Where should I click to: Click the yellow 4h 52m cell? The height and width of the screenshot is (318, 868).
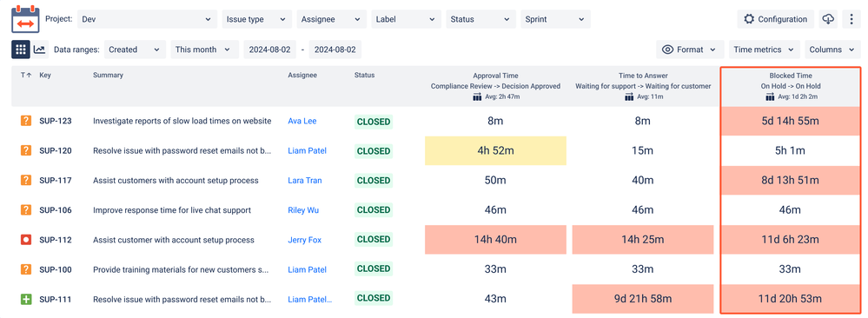[x=495, y=150]
